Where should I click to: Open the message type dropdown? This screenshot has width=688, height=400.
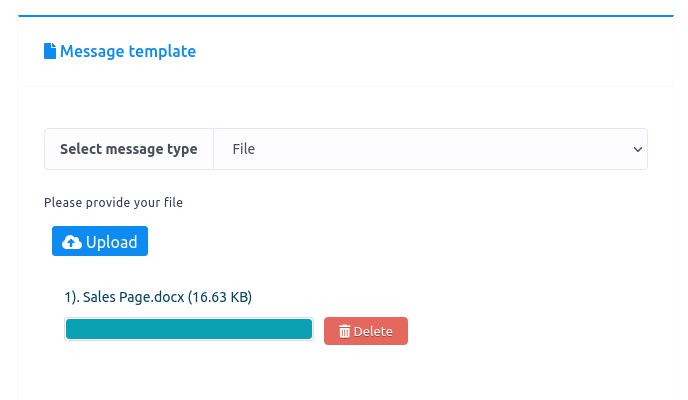pyautogui.click(x=430, y=149)
